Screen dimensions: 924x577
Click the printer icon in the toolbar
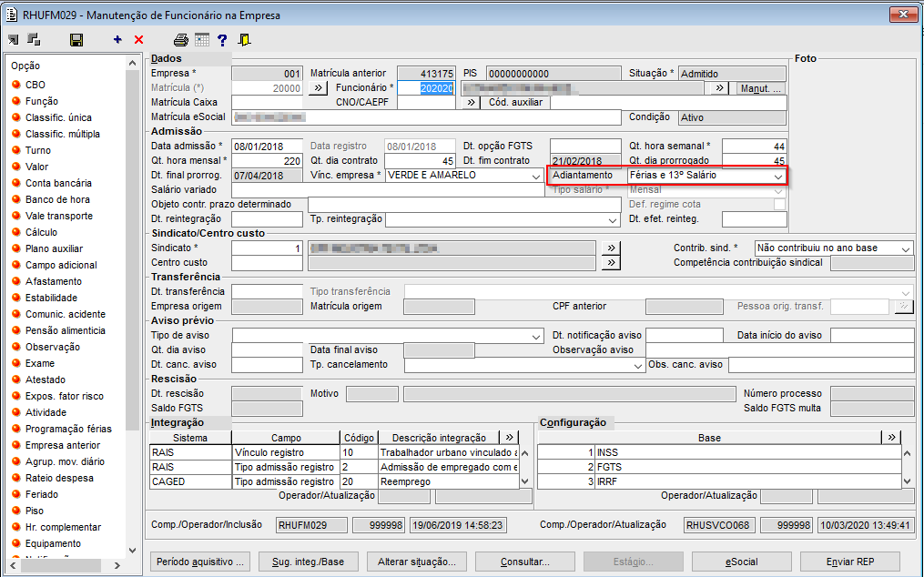(x=181, y=39)
